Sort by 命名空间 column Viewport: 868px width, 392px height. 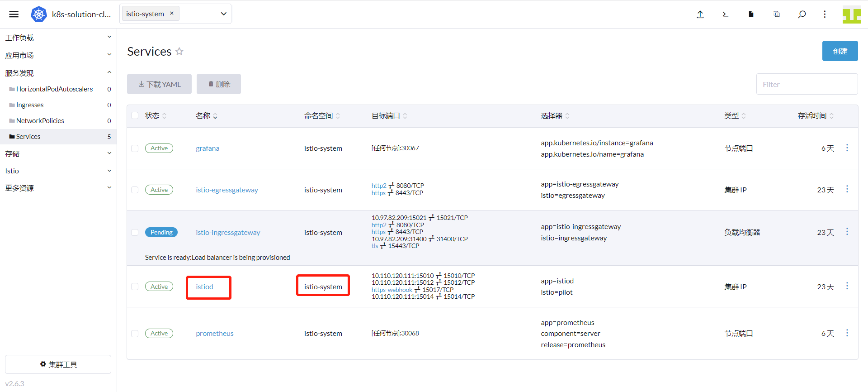pyautogui.click(x=322, y=116)
